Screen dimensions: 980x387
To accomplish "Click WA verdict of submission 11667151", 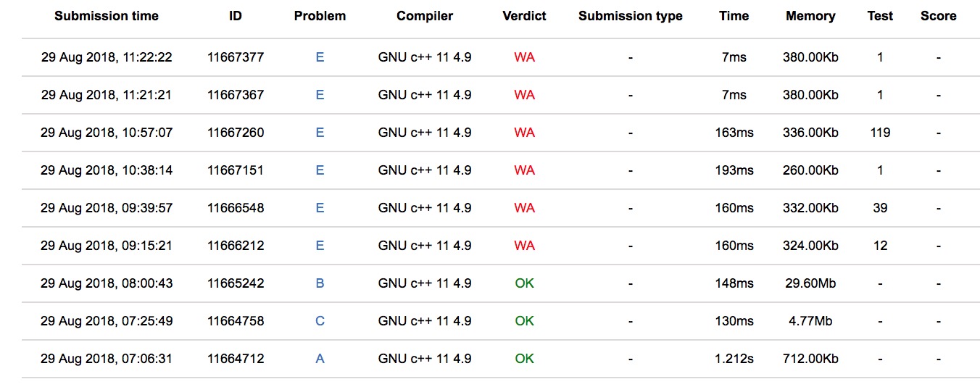I will click(524, 170).
